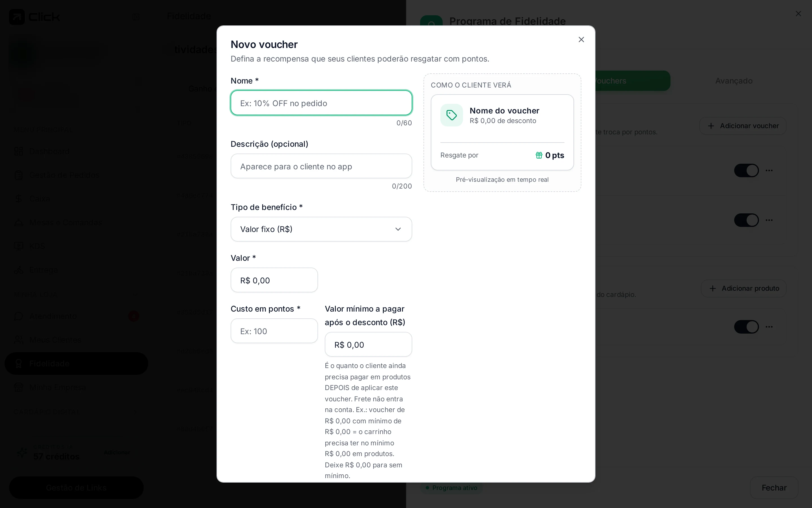This screenshot has height=508, width=812.
Task: Click the Mesas e Comandas icon
Action: [19, 222]
